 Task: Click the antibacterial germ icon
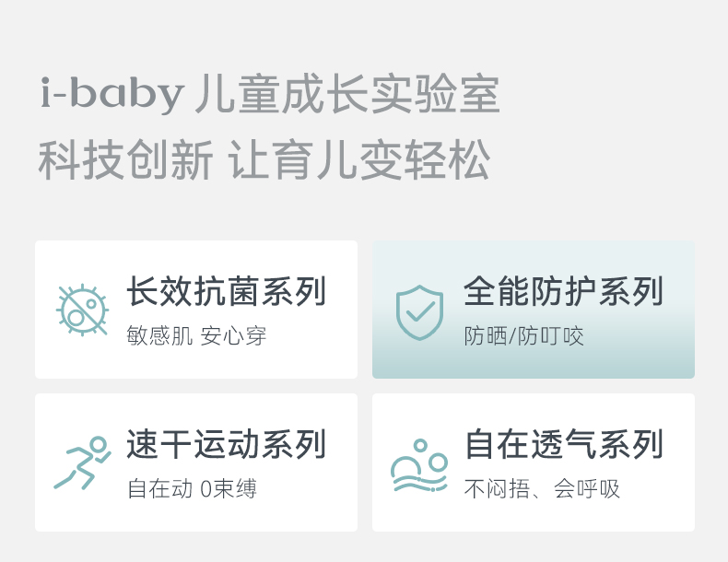82,310
